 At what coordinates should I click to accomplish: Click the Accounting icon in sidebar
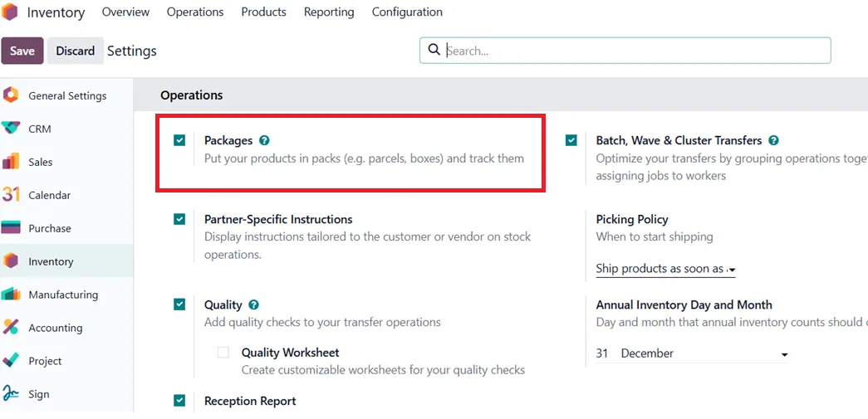click(11, 328)
